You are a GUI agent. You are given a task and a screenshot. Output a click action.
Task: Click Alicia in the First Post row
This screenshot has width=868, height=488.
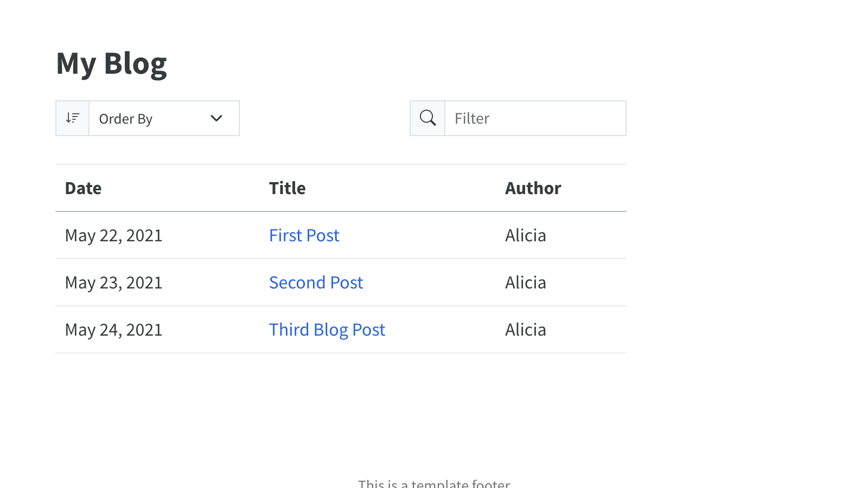click(x=525, y=235)
